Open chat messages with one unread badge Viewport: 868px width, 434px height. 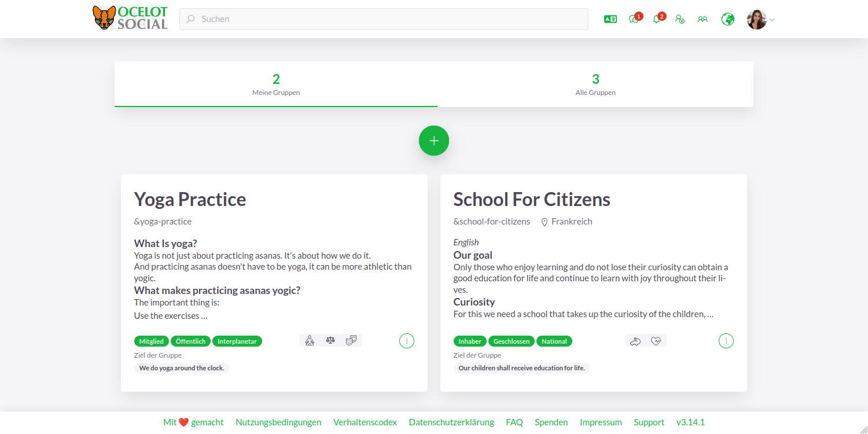(x=634, y=19)
